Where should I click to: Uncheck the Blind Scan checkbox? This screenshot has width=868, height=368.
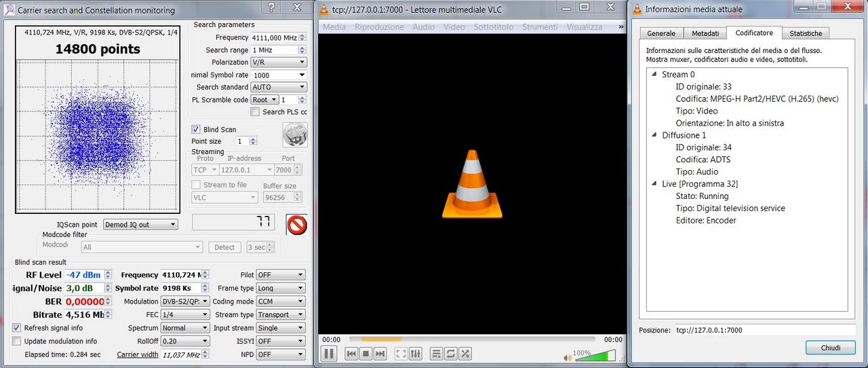(196, 129)
